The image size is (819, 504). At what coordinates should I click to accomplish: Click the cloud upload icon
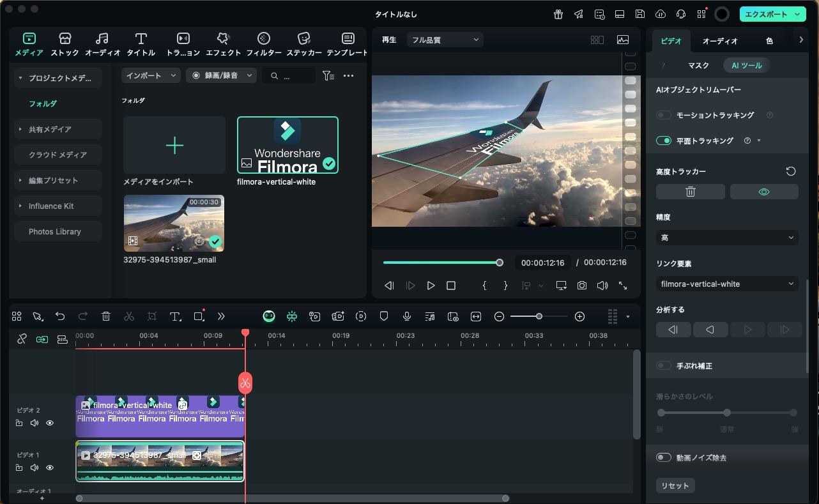tap(661, 14)
